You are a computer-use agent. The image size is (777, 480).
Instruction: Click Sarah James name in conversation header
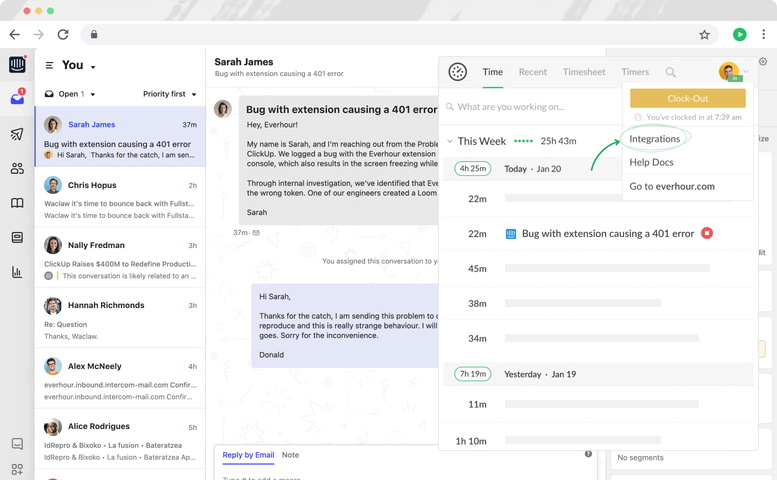coord(243,62)
